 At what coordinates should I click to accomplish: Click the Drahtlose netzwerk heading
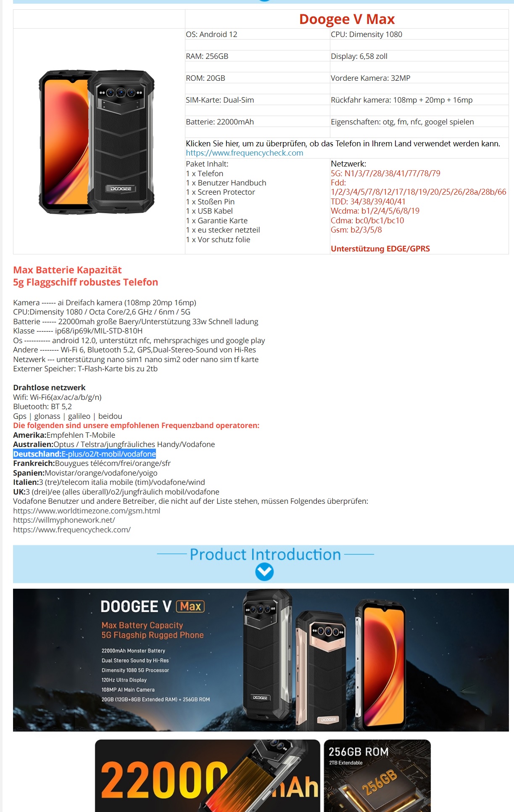point(49,388)
